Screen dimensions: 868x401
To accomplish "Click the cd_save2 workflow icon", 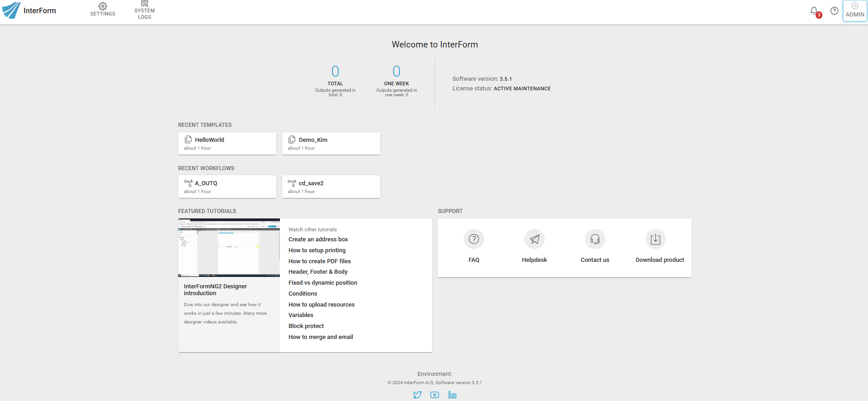I will click(x=292, y=183).
